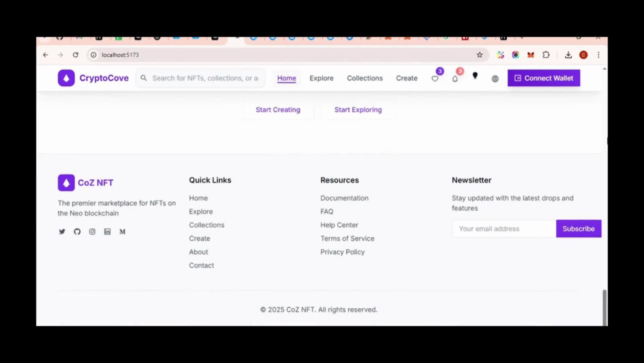Open the Privacy Policy link
Screen dimensions: 644x363
click(x=343, y=252)
